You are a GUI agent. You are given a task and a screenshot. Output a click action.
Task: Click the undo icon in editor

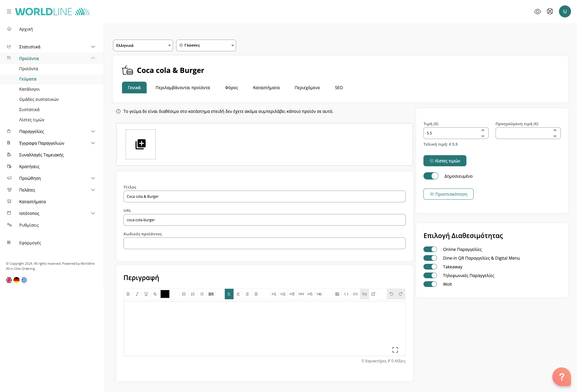[x=391, y=294]
